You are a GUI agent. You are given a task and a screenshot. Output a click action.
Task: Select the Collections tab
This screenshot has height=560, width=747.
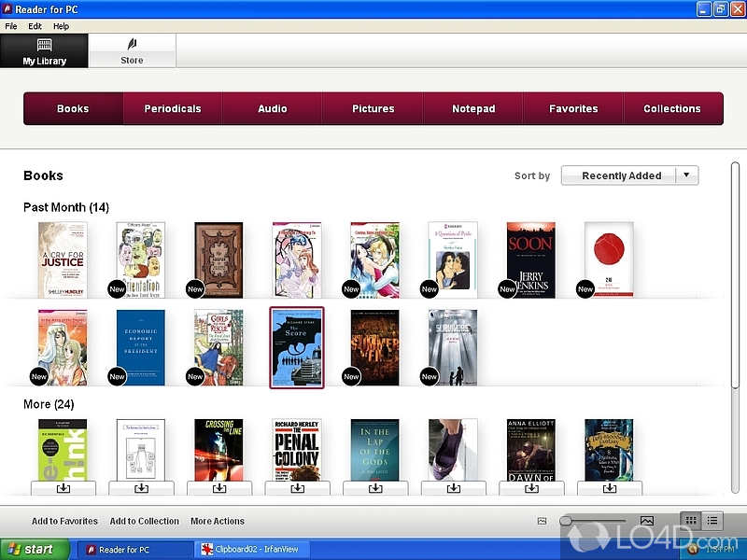pyautogui.click(x=672, y=108)
